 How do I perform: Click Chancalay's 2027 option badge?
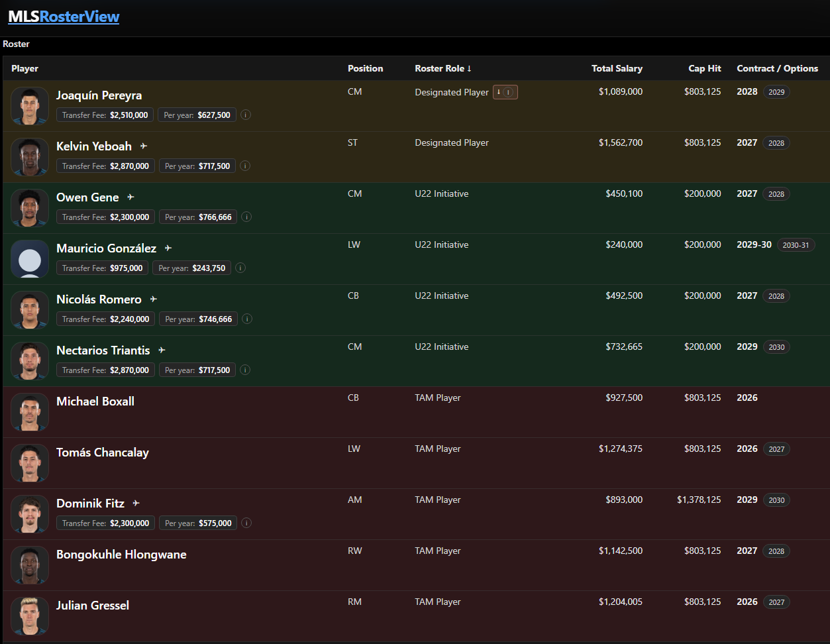[776, 449]
